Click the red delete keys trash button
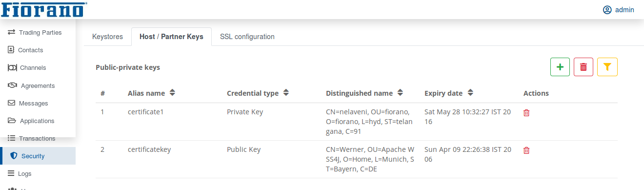This screenshot has width=644, height=190. 584,67
